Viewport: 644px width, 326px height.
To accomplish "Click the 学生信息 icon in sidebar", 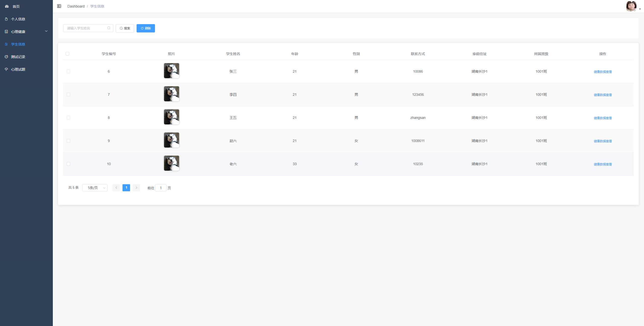I will pos(6,44).
